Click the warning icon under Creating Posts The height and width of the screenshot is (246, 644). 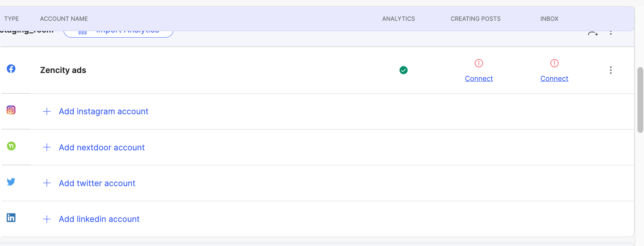[x=479, y=63]
